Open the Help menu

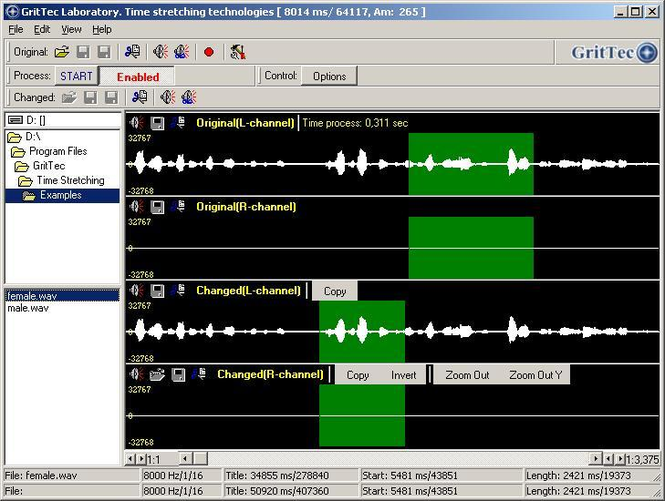102,29
